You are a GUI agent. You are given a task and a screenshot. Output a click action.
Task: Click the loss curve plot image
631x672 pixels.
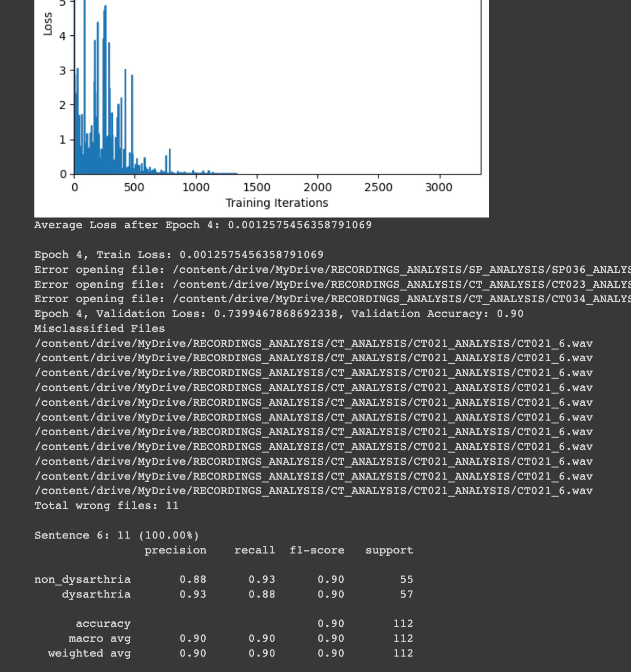tap(261, 108)
